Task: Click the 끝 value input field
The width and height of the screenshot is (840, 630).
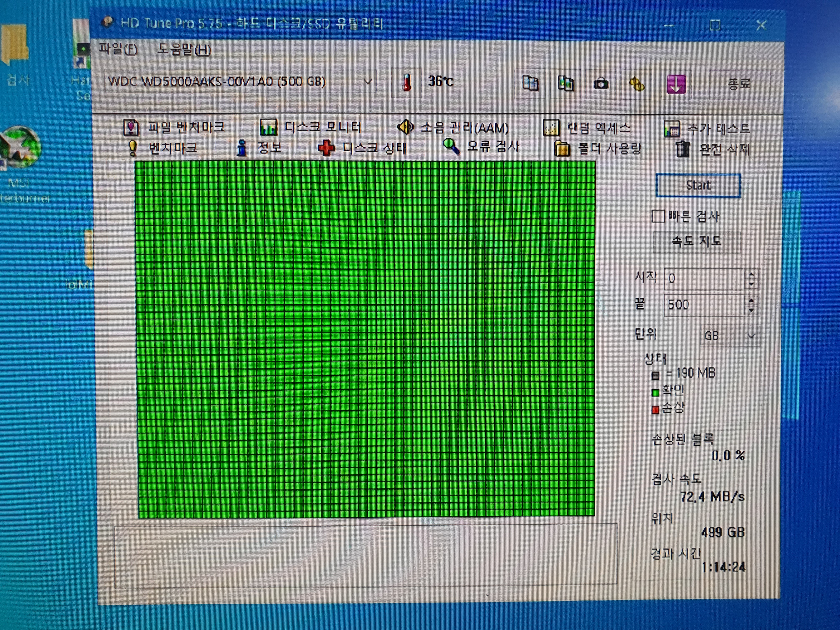Action: tap(704, 305)
